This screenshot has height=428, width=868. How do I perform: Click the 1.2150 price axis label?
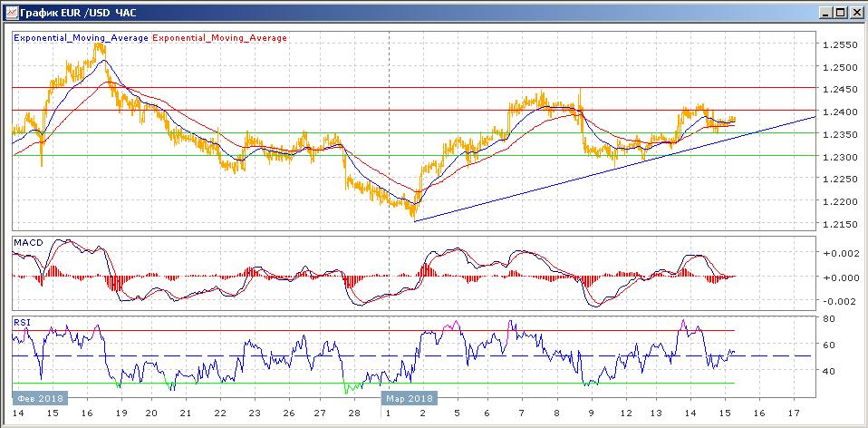pos(837,224)
